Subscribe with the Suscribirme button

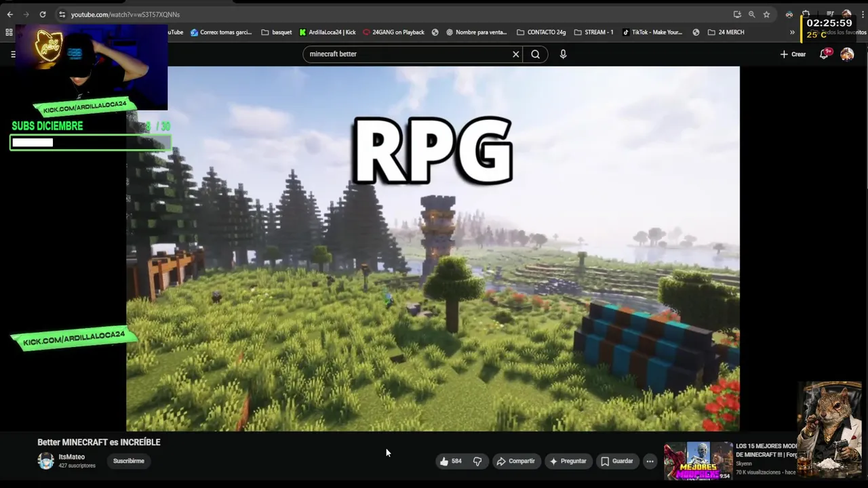pos(129,461)
